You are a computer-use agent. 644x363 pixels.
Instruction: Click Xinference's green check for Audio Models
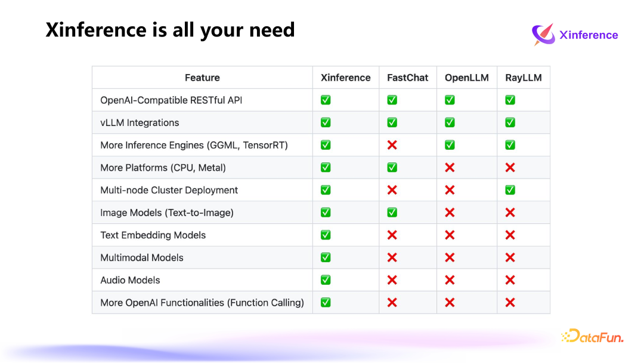pyautogui.click(x=326, y=280)
